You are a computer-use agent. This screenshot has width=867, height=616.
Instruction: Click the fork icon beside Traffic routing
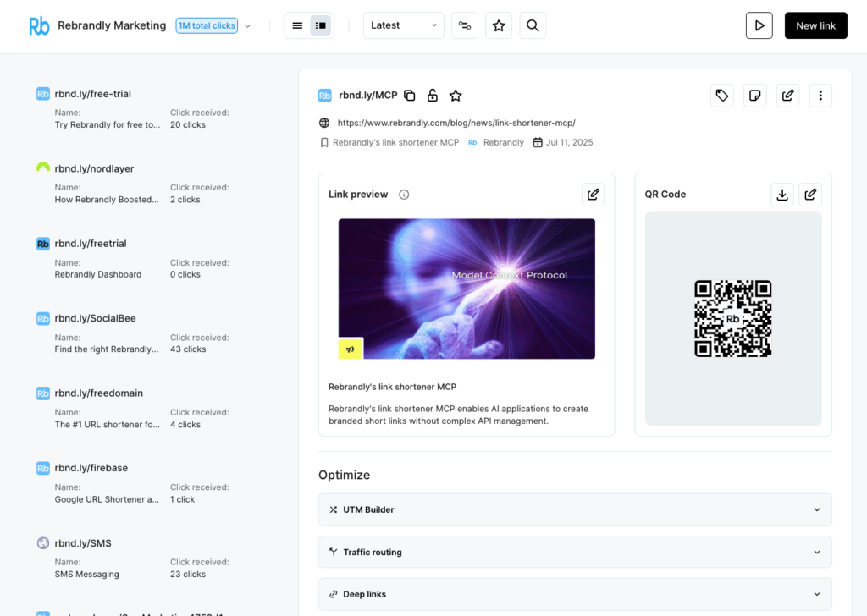tap(334, 552)
